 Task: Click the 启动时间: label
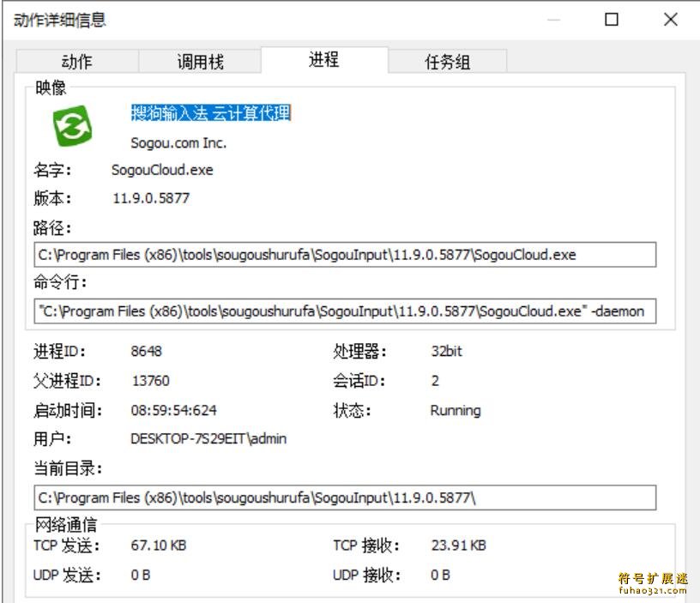(68, 410)
